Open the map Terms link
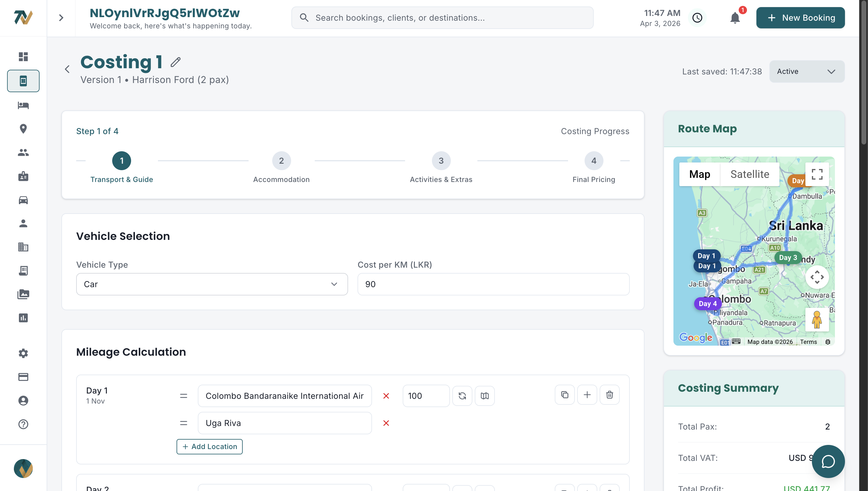 [808, 342]
